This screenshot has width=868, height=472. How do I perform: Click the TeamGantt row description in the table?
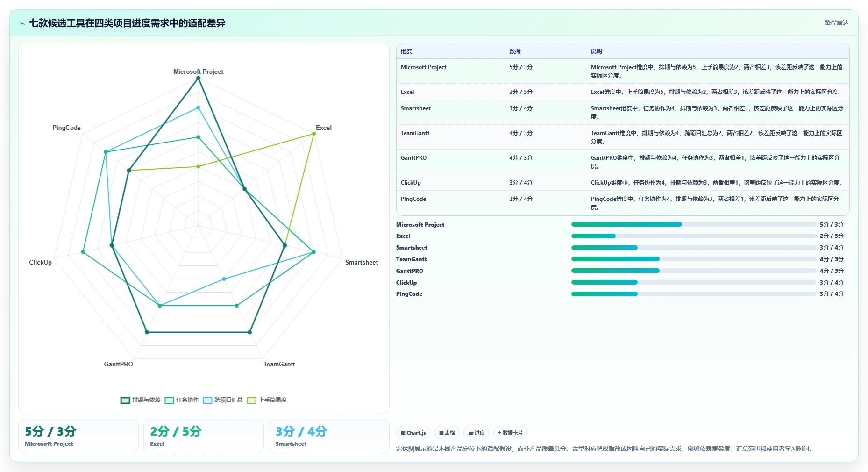[717, 137]
